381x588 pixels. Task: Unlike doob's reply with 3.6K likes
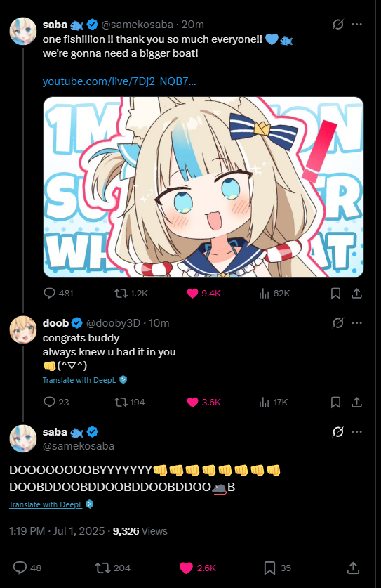tap(192, 403)
